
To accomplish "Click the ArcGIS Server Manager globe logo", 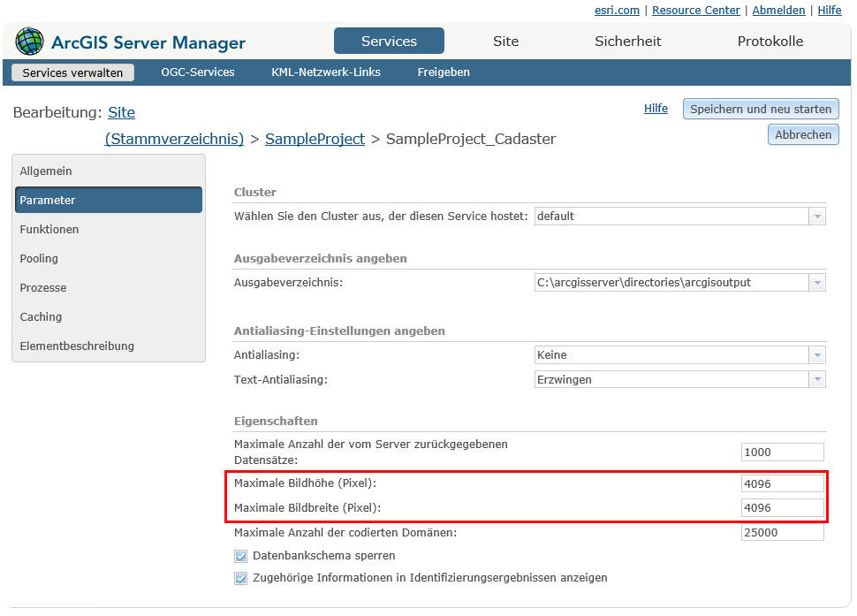I will pyautogui.click(x=29, y=41).
